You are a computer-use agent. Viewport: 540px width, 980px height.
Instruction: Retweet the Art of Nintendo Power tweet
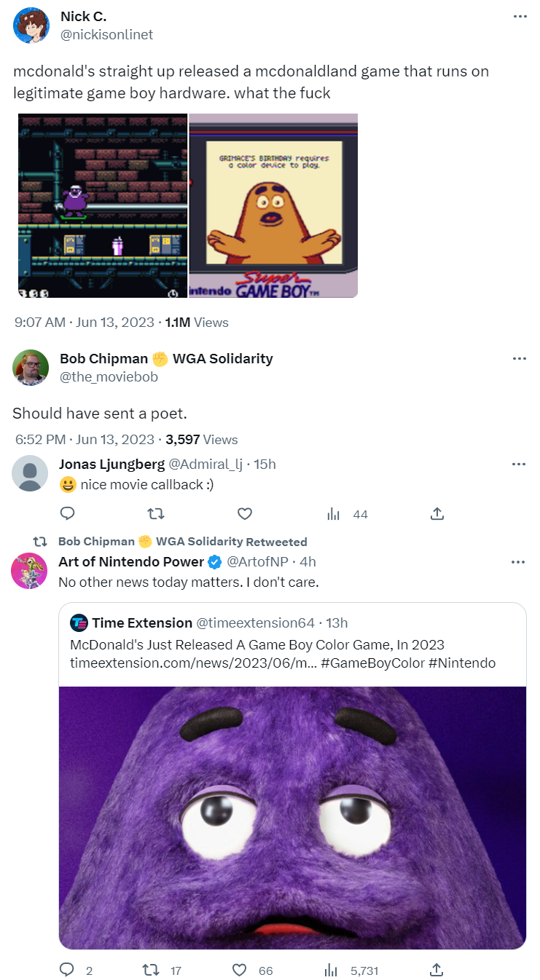149,970
